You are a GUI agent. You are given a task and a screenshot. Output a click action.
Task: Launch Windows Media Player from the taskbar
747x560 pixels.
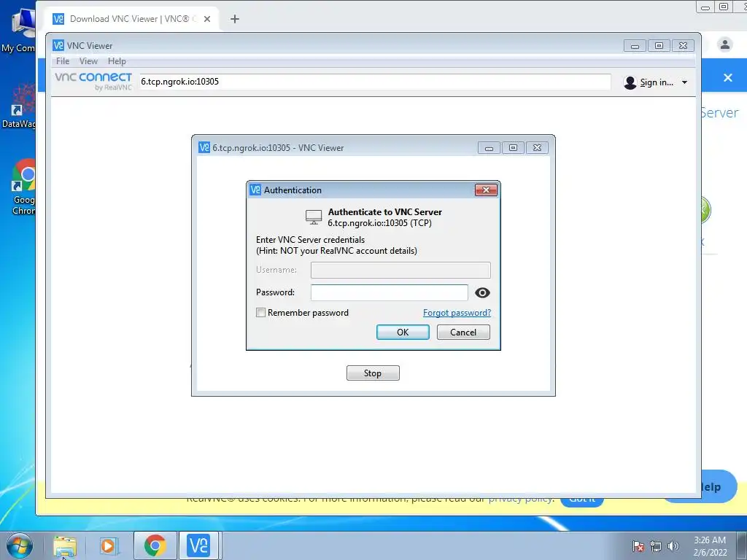108,545
